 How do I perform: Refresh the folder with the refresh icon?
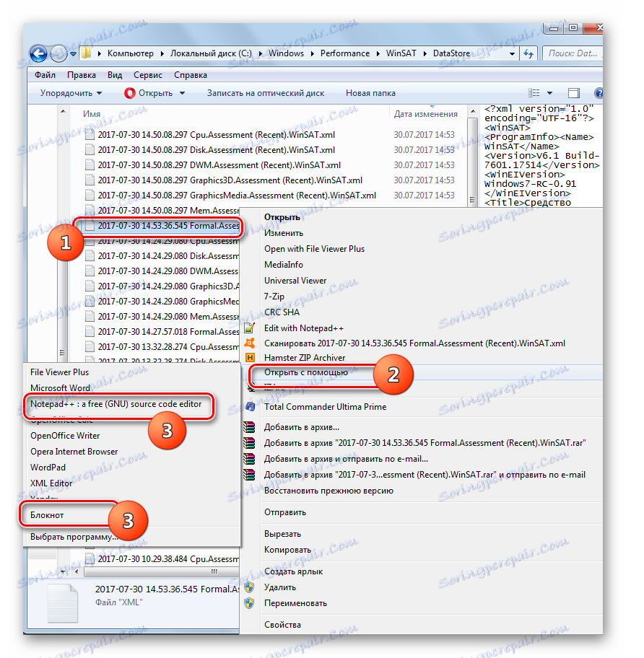click(x=528, y=53)
